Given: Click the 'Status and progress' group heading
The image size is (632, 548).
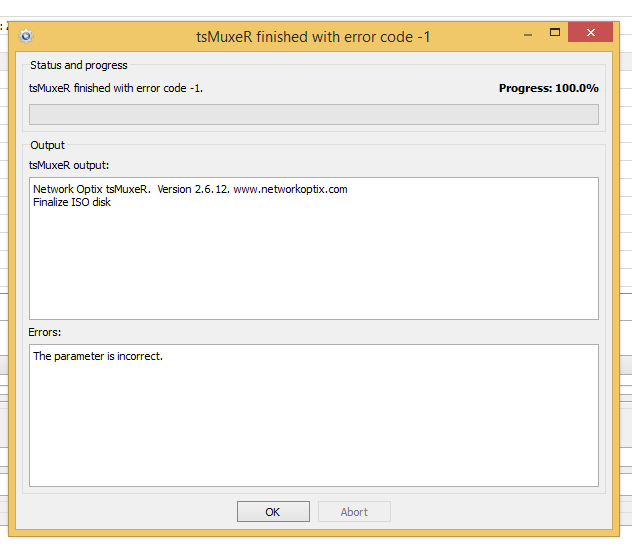Looking at the screenshot, I should click(x=79, y=65).
